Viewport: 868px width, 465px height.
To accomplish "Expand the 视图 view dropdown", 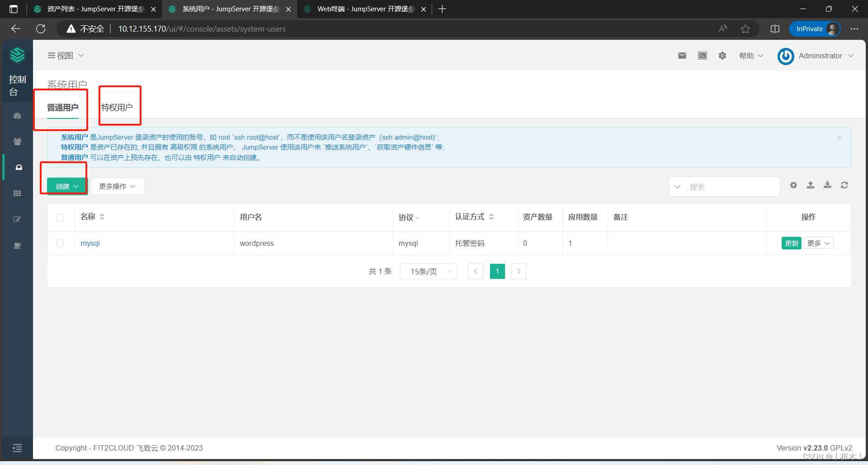I will [66, 56].
